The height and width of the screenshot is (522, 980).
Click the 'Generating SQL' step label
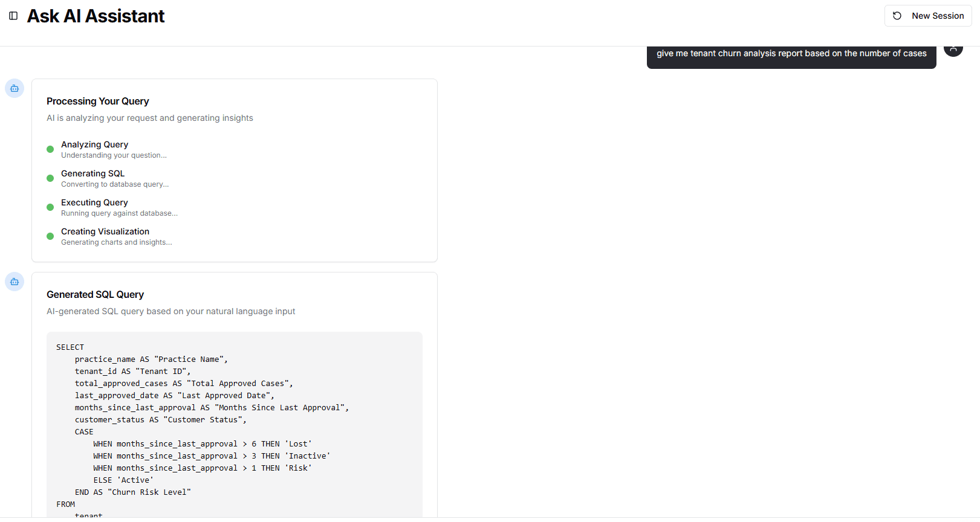[92, 173]
